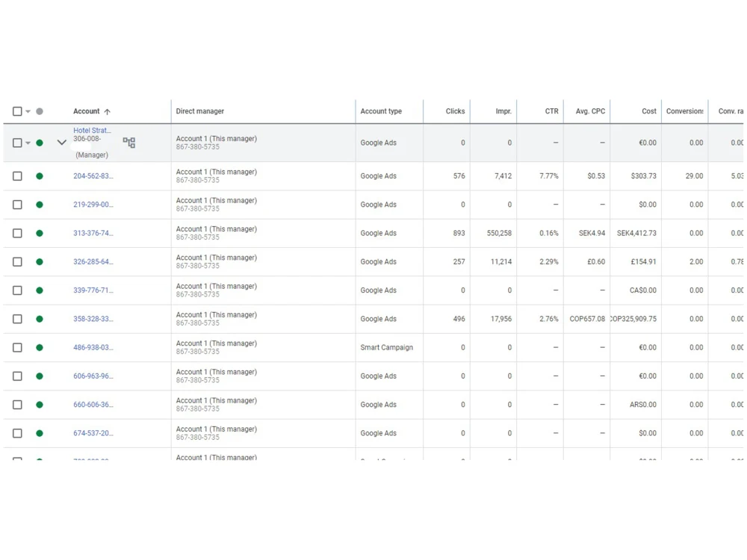This screenshot has width=747, height=560.
Task: Click green status dot for account 219-299-00
Action: [40, 205]
